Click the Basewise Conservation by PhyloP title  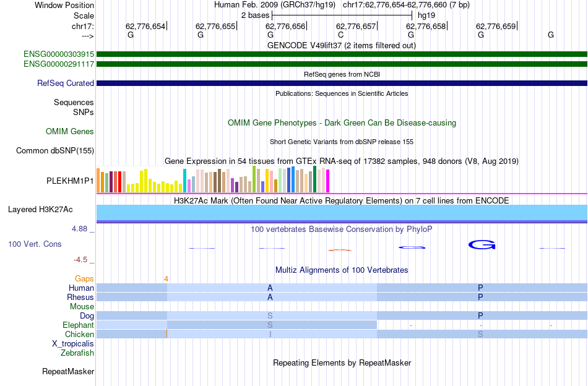[342, 229]
